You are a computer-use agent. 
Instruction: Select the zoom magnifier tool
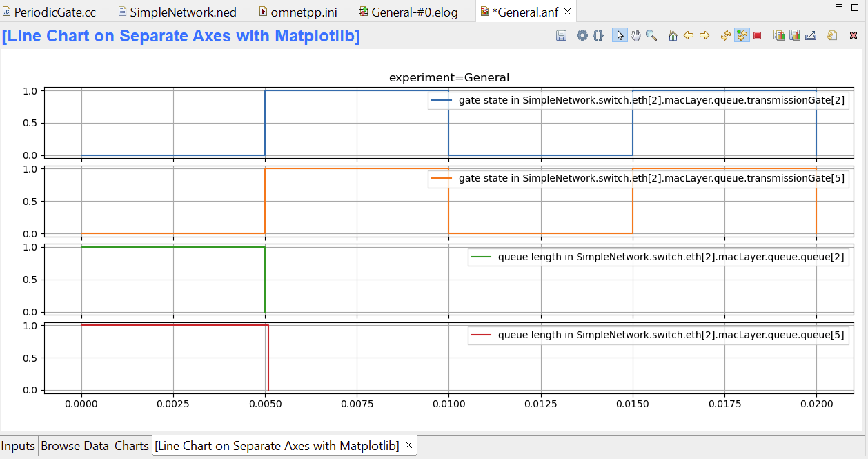[x=651, y=36]
